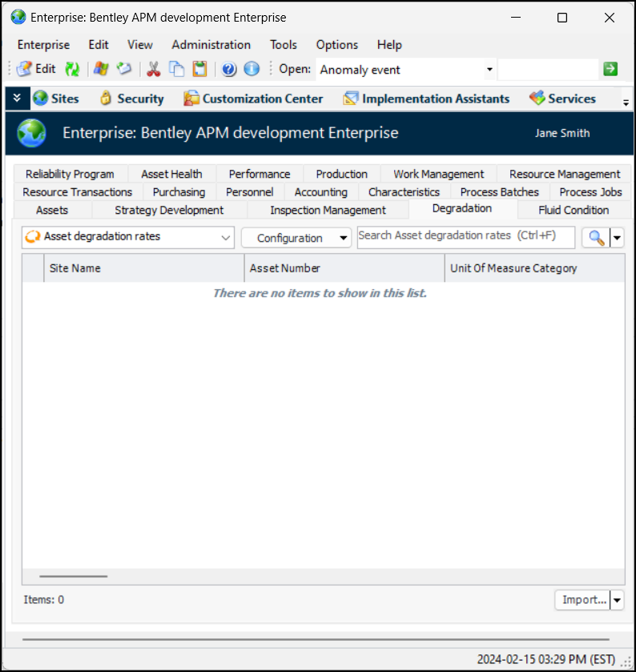Click the green Refresh arrows icon
The width and height of the screenshot is (636, 672).
tap(72, 69)
